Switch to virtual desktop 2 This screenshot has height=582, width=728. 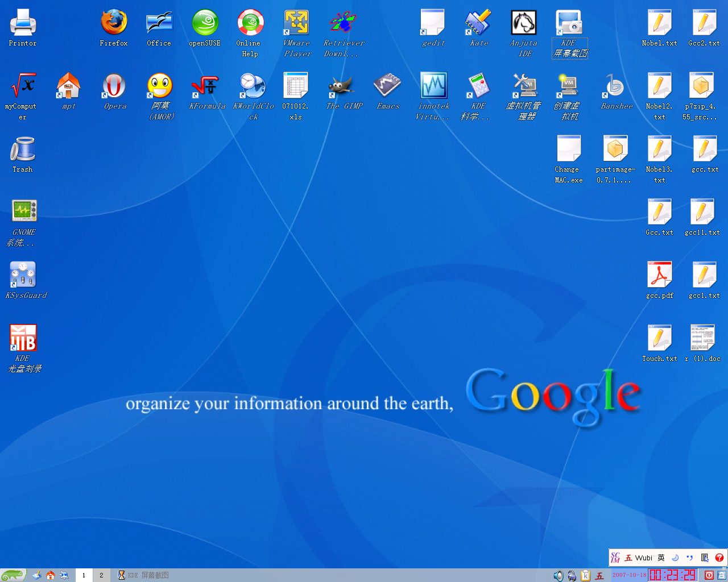[x=102, y=575]
